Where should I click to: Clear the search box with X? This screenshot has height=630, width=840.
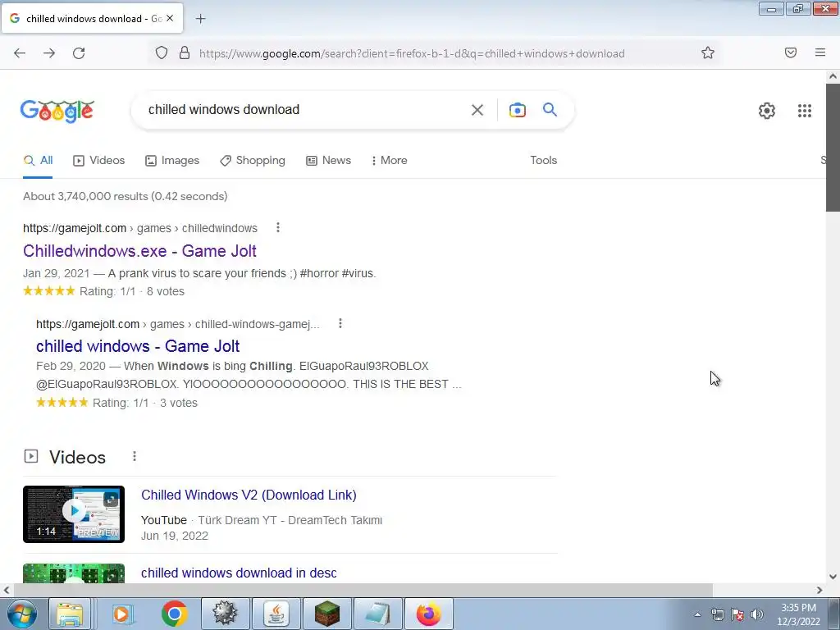coord(477,110)
